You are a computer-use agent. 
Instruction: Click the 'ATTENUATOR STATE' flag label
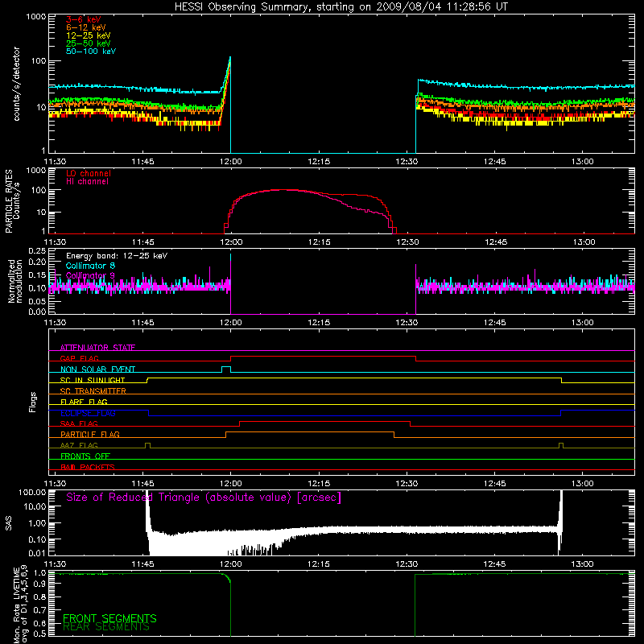(x=97, y=348)
